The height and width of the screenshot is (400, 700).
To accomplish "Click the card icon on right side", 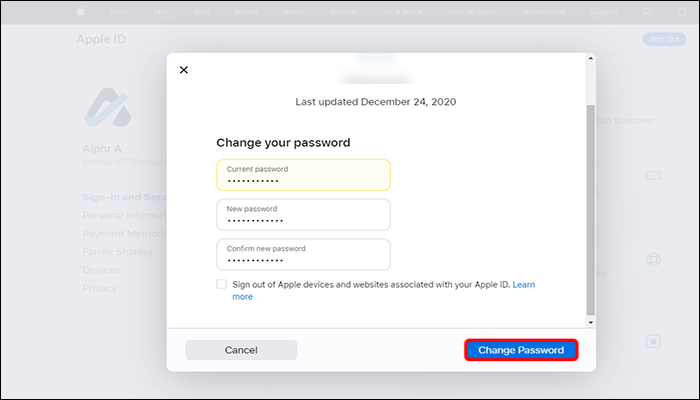I will tap(653, 175).
